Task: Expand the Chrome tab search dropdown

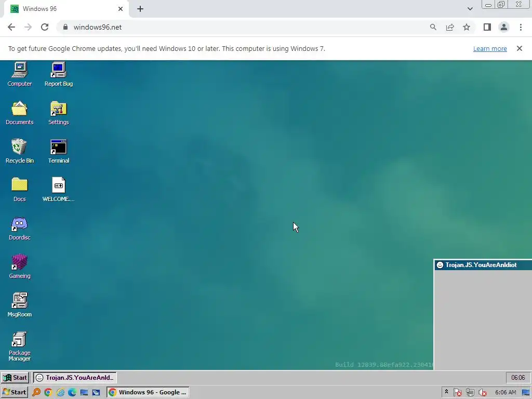Action: 470,9
